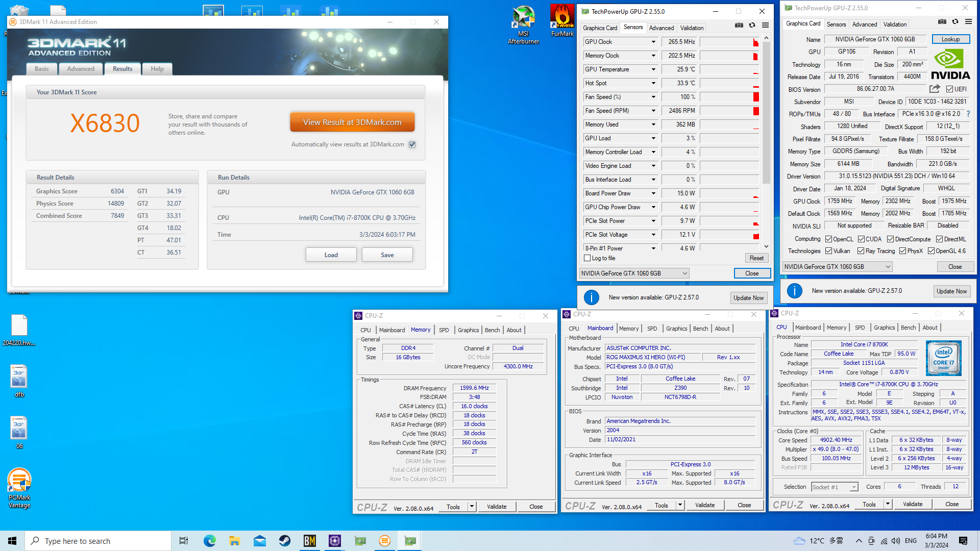Click the screenshot camera icon in GPU-Z Sensors window
This screenshot has height=551, width=980.
(739, 25)
